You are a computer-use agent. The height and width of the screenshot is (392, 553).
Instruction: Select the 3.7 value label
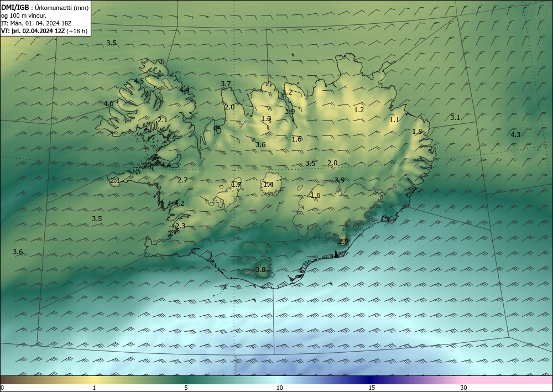click(x=226, y=84)
